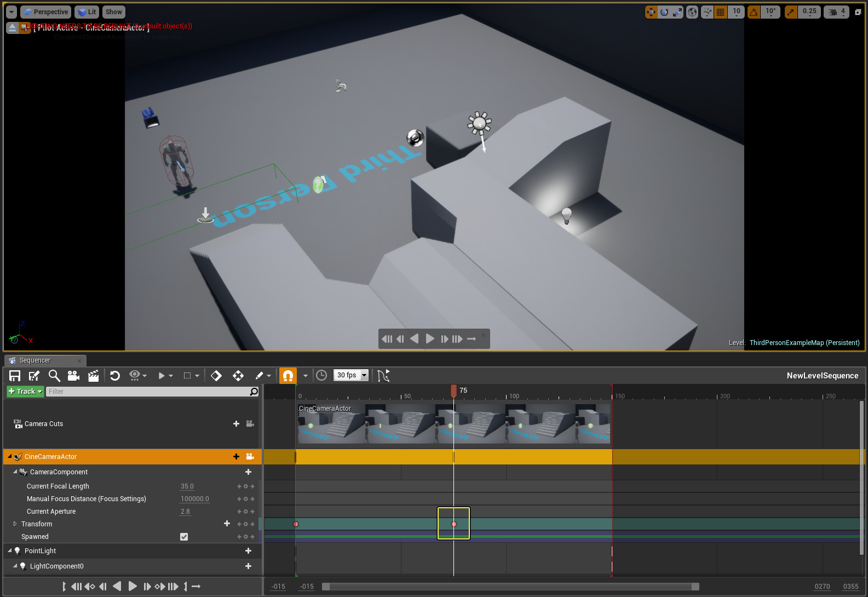This screenshot has height=597, width=868.
Task: Collapse the CameraComponent tree item
Action: click(x=15, y=472)
